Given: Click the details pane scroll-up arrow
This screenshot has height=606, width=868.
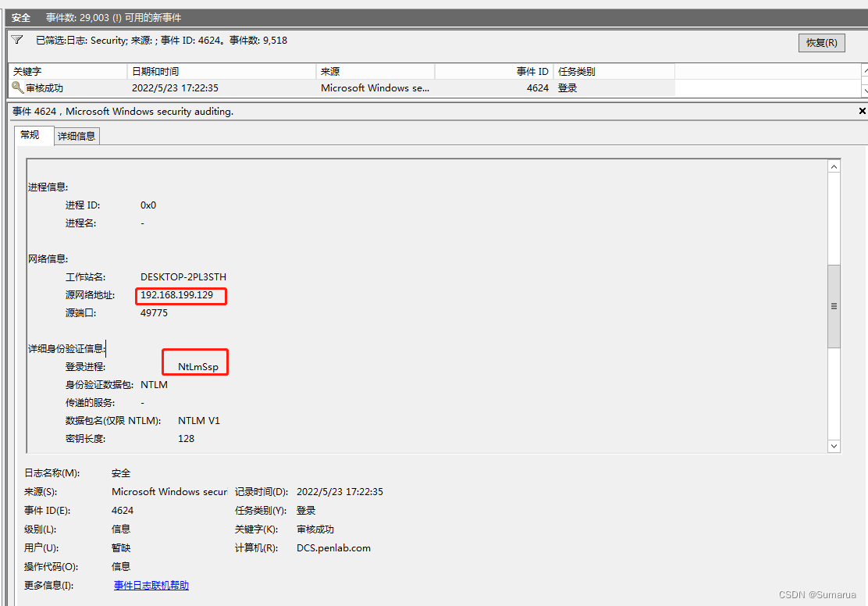Looking at the screenshot, I should click(x=834, y=166).
